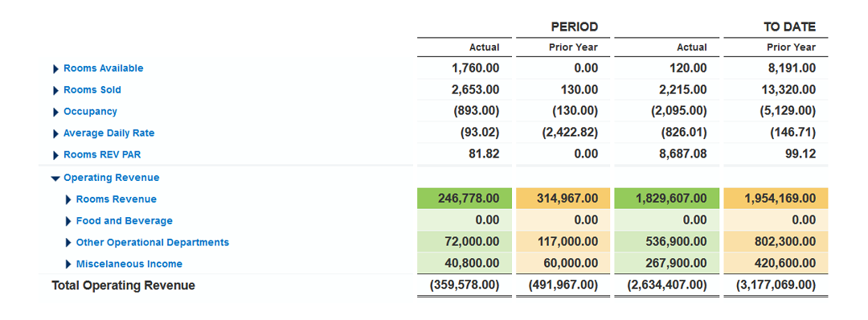Select the Miscelaneous Income link

(129, 264)
